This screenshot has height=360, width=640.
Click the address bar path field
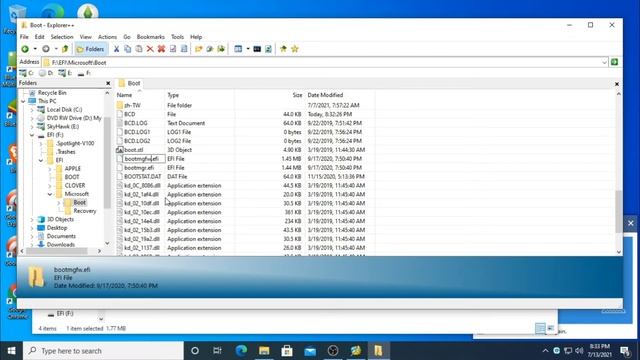point(324,62)
